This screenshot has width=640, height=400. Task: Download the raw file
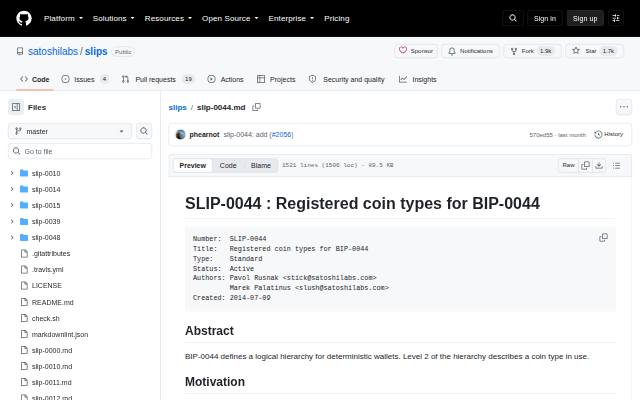(x=599, y=165)
